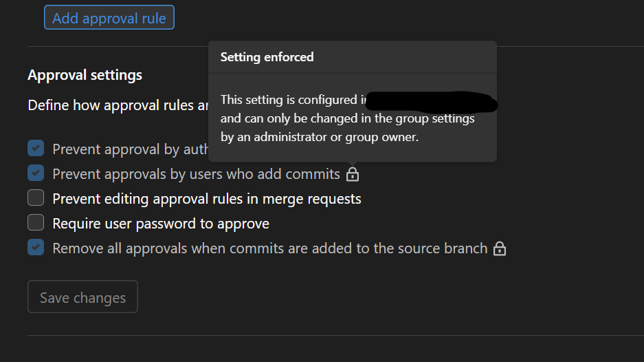Viewport: 644px width, 362px height.
Task: Click the 'Setting enforced' tooltip title
Action: coord(267,57)
